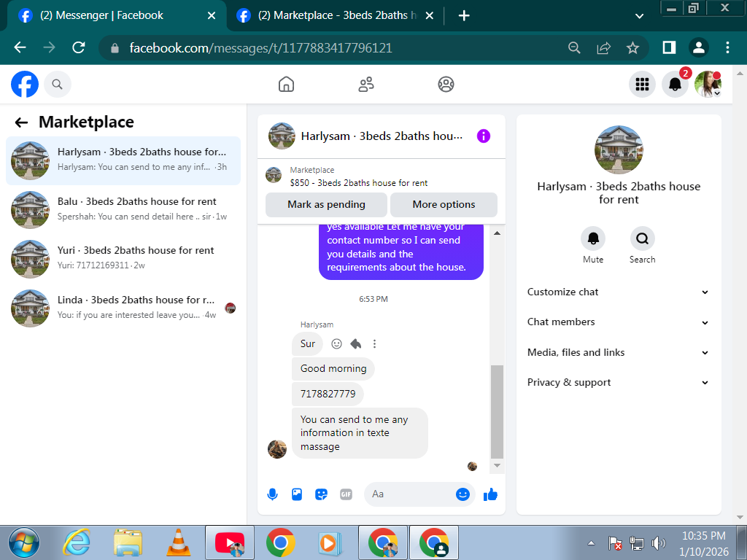Image resolution: width=747 pixels, height=560 pixels.
Task: Open a new browser tab
Action: (x=464, y=16)
